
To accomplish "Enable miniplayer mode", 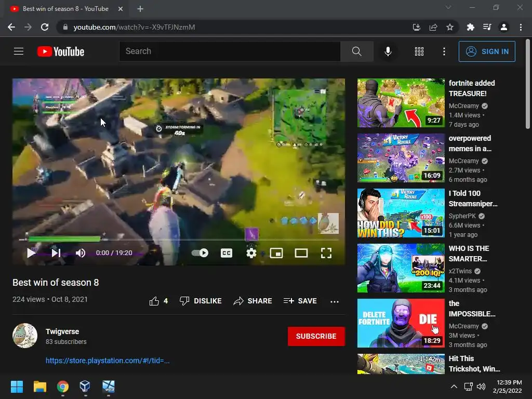I will [276, 253].
